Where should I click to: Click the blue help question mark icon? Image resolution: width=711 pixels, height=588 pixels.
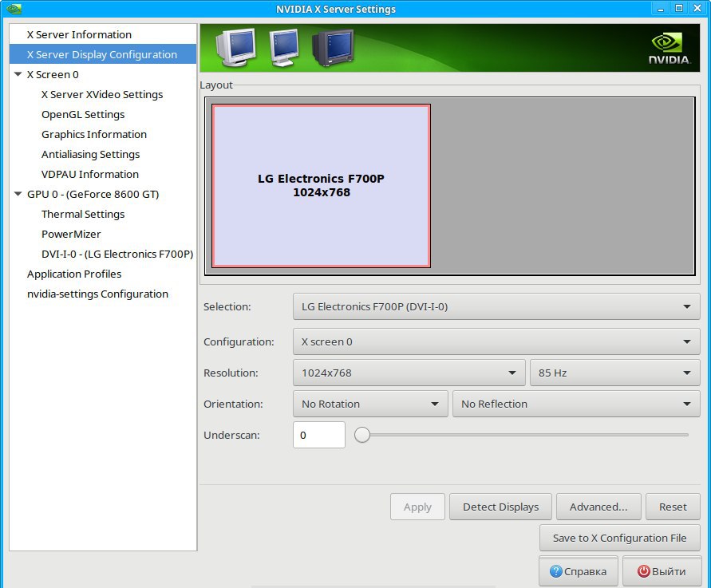pos(556,571)
